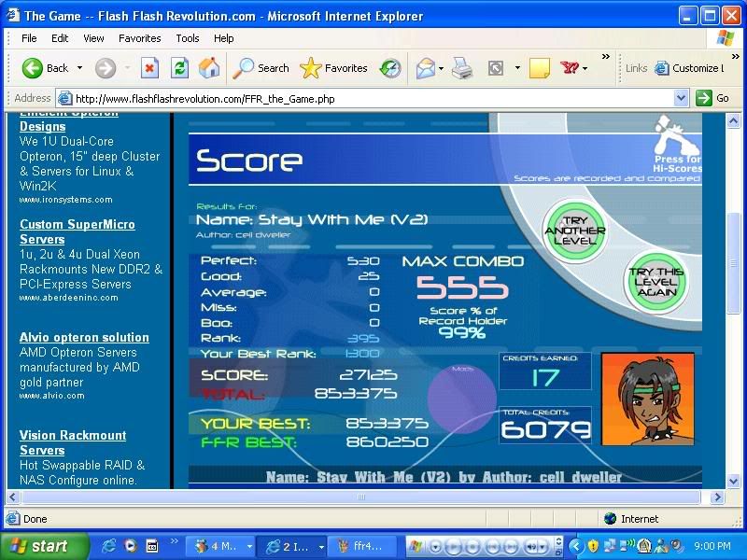Expand the address bar dropdown arrow
Viewport: 747px width, 560px height.
coord(681,98)
